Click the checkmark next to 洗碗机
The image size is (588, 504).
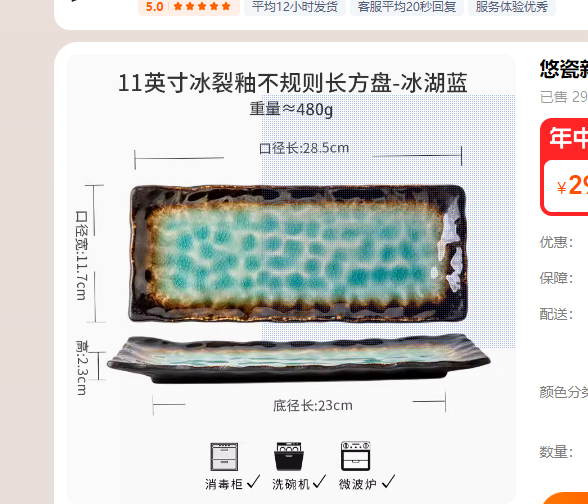click(x=320, y=482)
